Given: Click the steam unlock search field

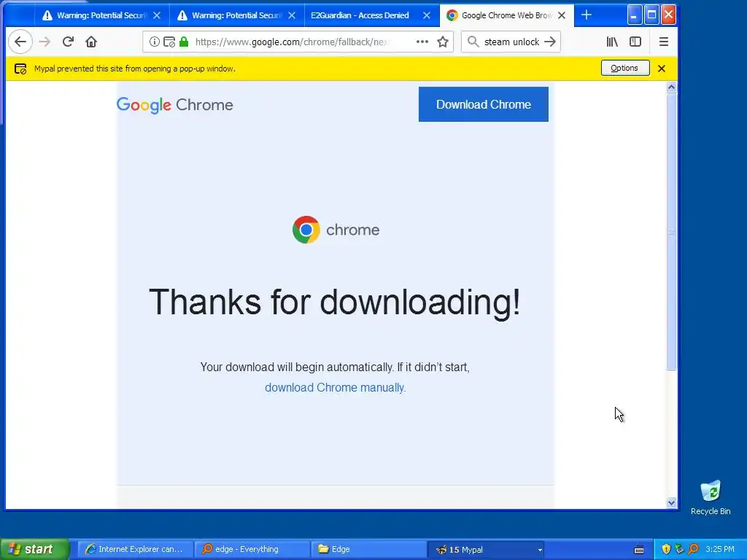Looking at the screenshot, I should [x=511, y=42].
